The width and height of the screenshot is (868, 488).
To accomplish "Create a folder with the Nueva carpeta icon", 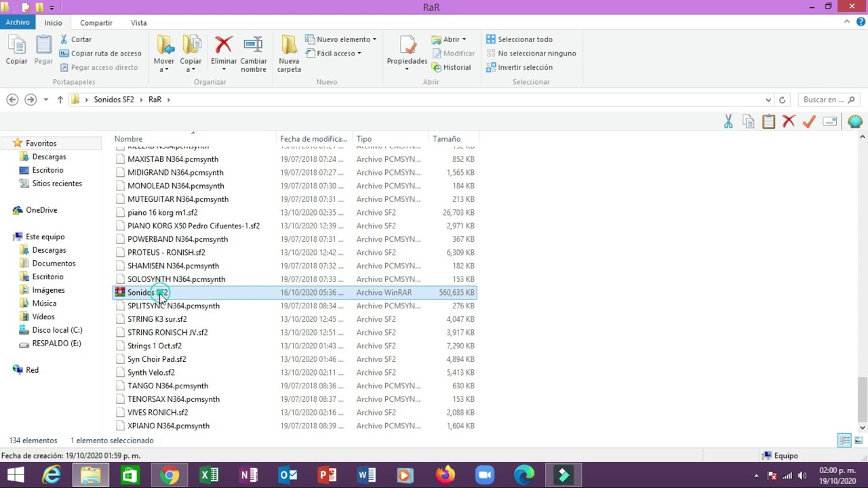I will point(289,46).
